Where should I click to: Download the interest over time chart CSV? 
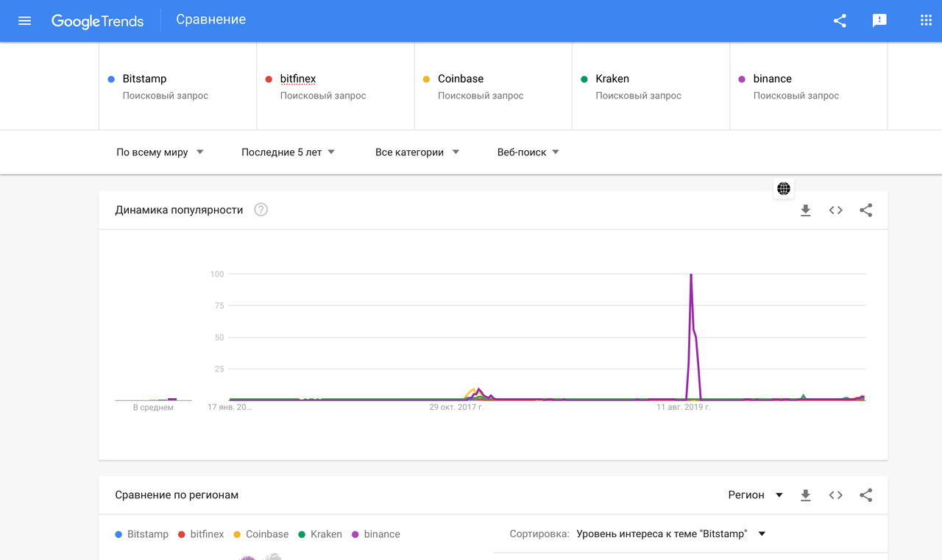pos(805,210)
